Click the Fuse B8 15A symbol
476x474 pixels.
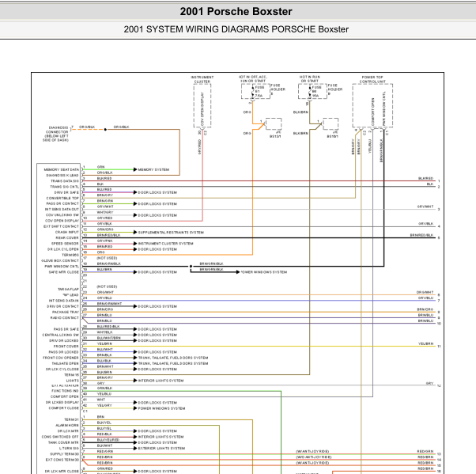coord(310,91)
